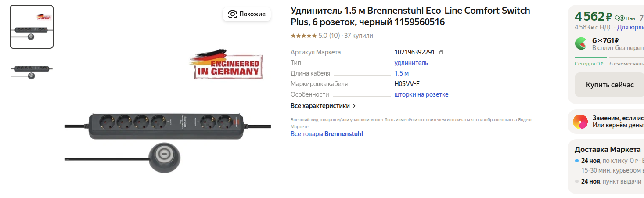Click the Yandex Pay badge next to price

point(624,18)
